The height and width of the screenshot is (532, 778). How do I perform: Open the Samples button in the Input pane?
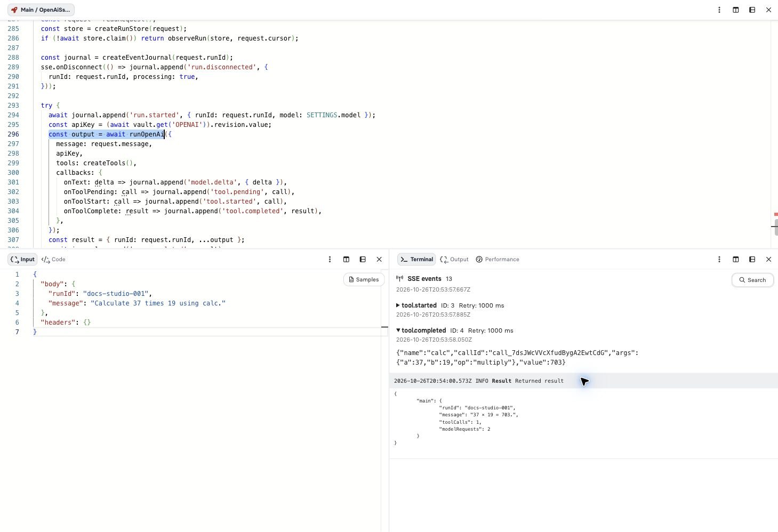point(364,279)
